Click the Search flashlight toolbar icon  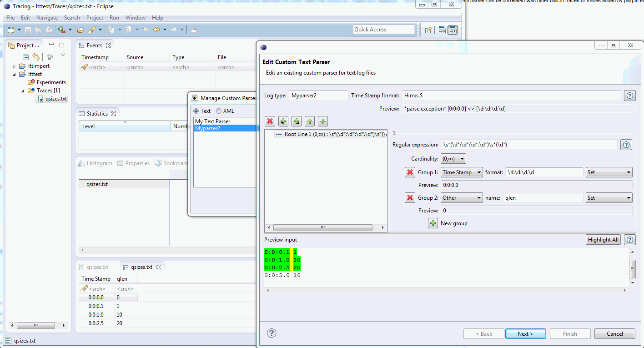(92, 30)
